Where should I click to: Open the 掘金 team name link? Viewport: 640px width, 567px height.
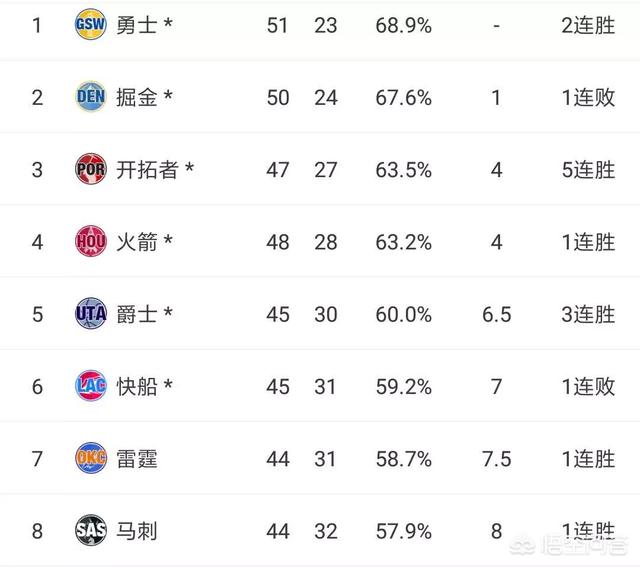click(137, 98)
